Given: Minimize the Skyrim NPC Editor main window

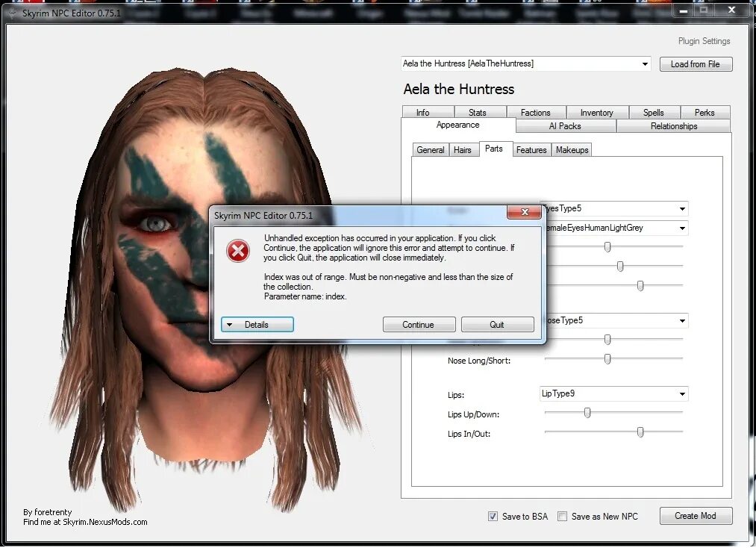Looking at the screenshot, I should coord(683,10).
